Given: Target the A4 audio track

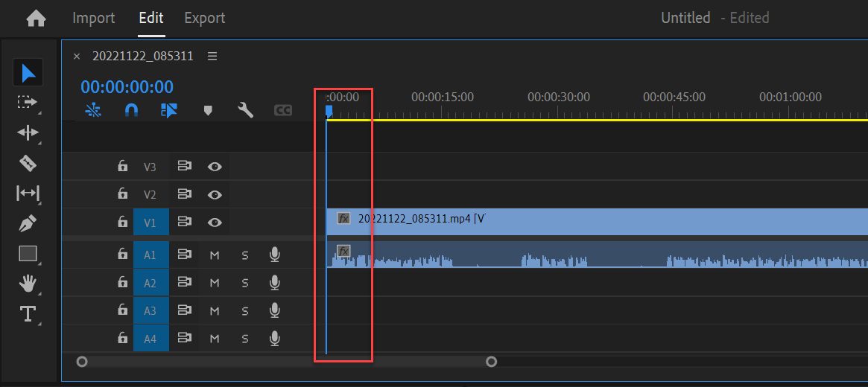Looking at the screenshot, I should (150, 339).
